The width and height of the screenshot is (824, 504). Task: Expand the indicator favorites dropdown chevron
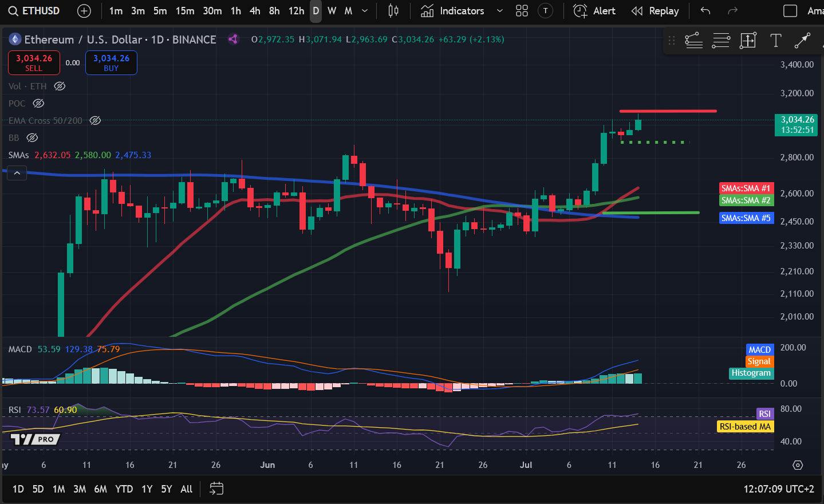point(499,11)
